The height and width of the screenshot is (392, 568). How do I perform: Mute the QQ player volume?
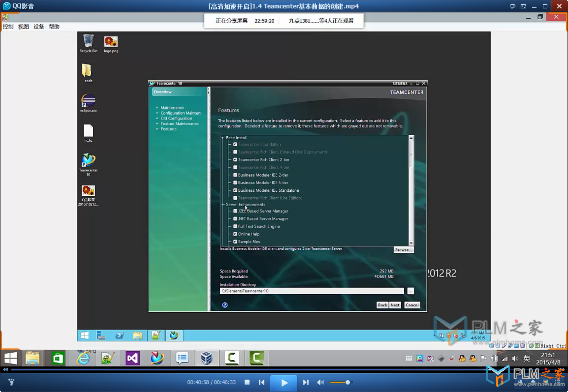[321, 382]
